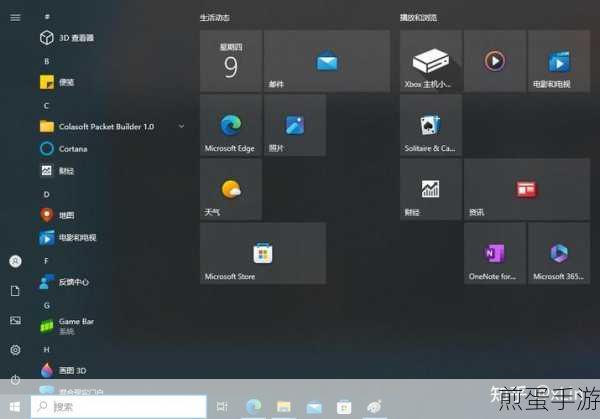
Task: Open Paint 3D (画图 3D)
Action: click(x=64, y=370)
